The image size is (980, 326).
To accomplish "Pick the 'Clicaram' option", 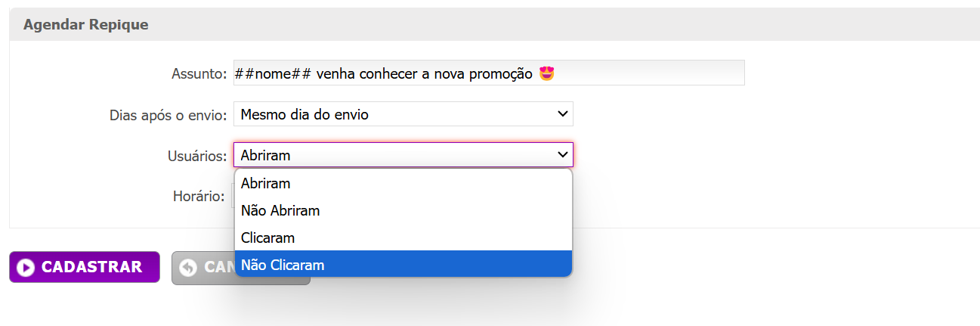I will pyautogui.click(x=403, y=238).
